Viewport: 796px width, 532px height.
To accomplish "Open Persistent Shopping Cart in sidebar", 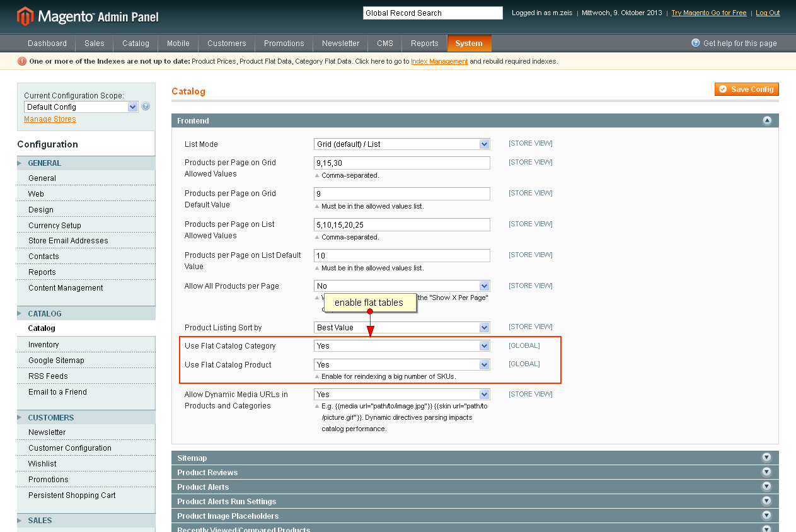I will [x=86, y=495].
